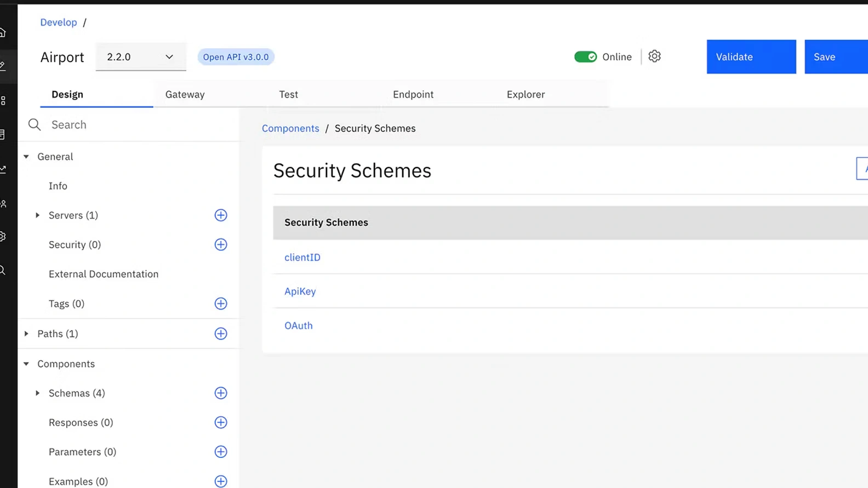The height and width of the screenshot is (488, 868).
Task: Add a parameter via the Parameters plus icon
Action: coord(221,452)
